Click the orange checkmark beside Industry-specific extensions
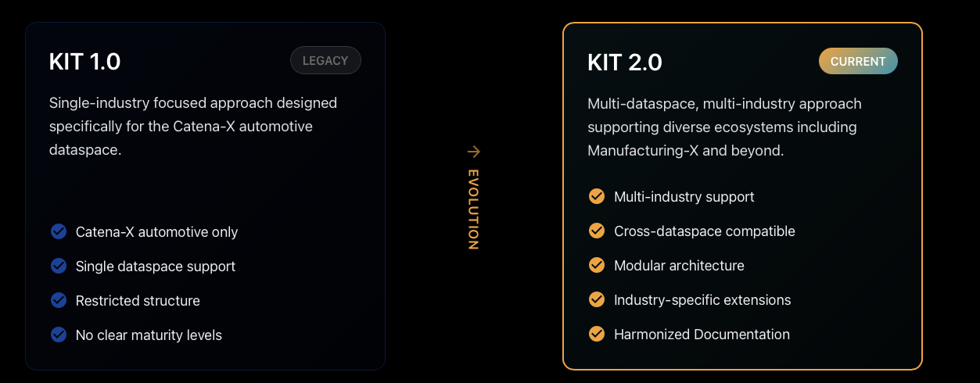This screenshot has width=980, height=383. click(x=597, y=299)
